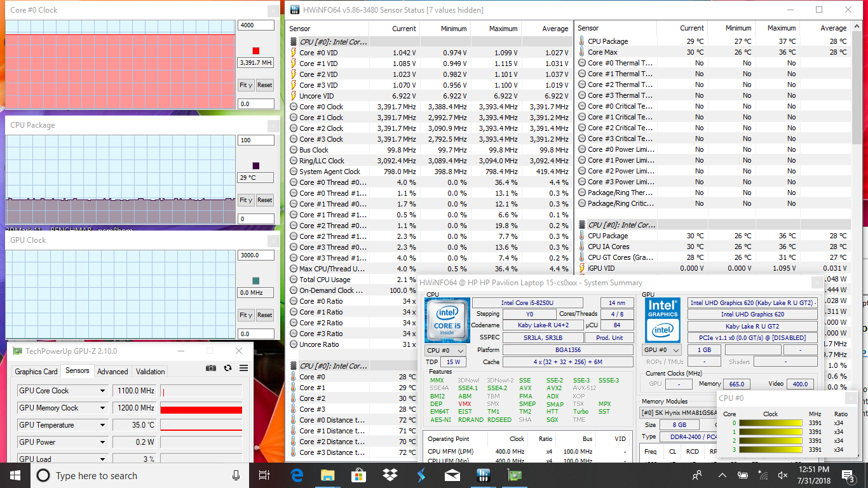Image resolution: width=868 pixels, height=488 pixels.
Task: Select the Total CPU Usage row
Action: (429, 280)
